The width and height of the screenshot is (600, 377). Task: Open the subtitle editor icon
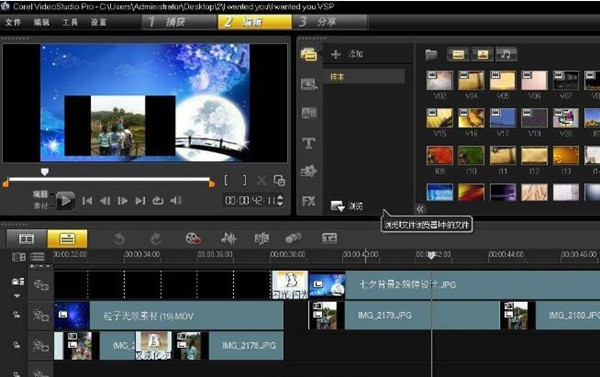[329, 239]
